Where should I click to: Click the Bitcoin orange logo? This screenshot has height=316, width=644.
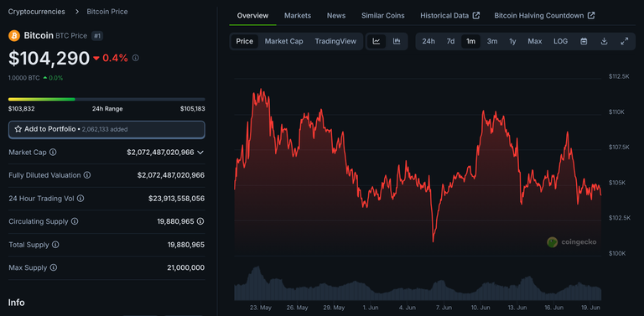point(14,36)
